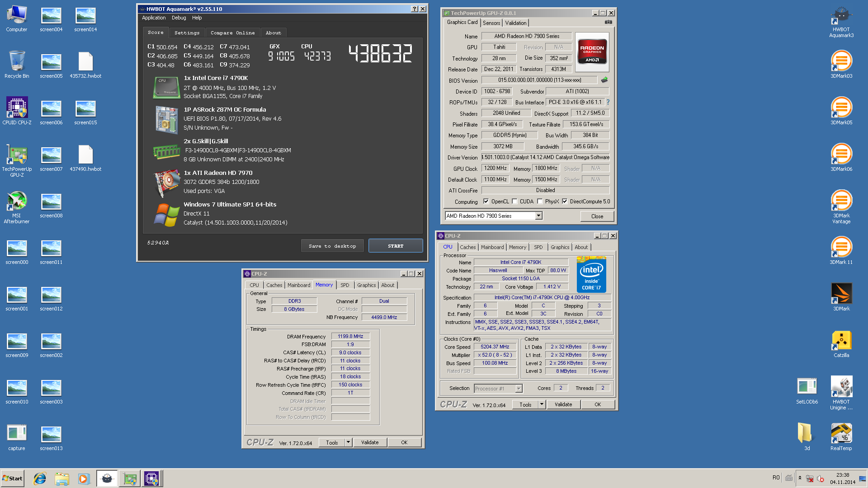Image resolution: width=868 pixels, height=488 pixels.
Task: Click Tools button in CPU-Z Memory window
Action: (332, 442)
